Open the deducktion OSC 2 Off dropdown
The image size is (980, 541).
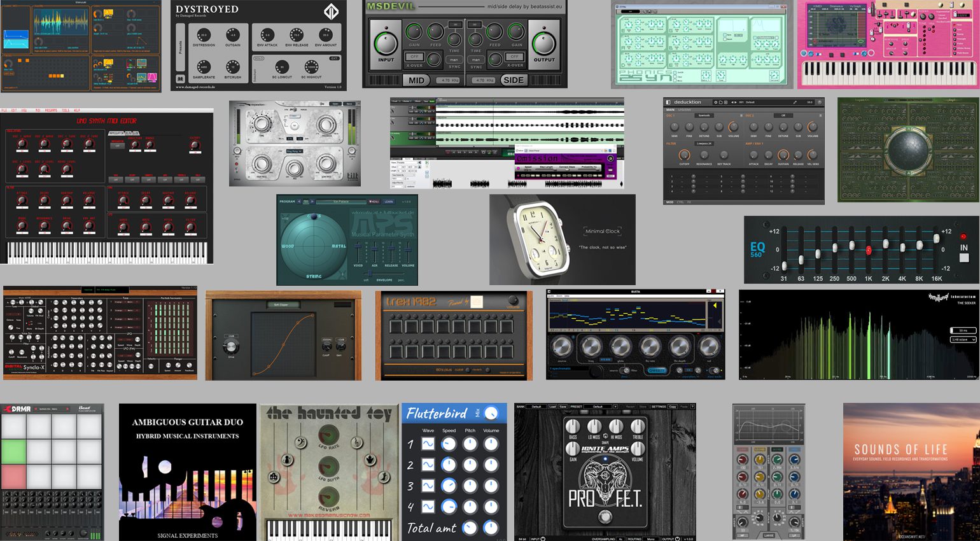(783, 116)
